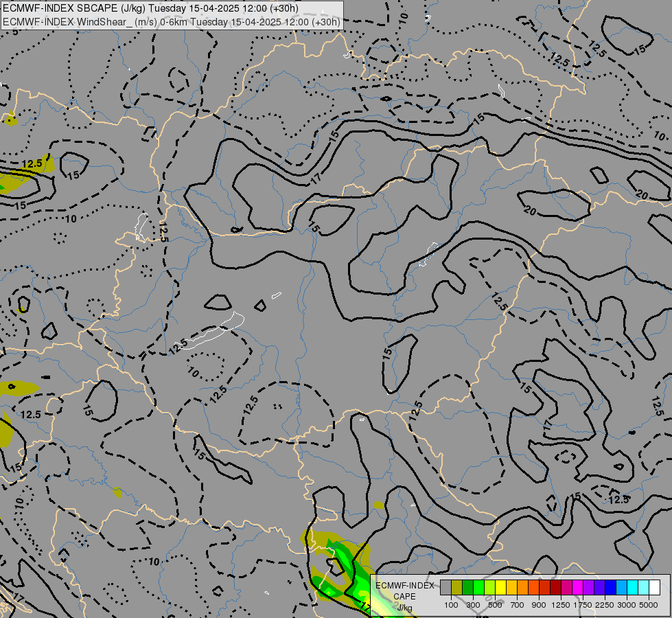
Task: Click the '1750' legend value
Action: tap(583, 605)
